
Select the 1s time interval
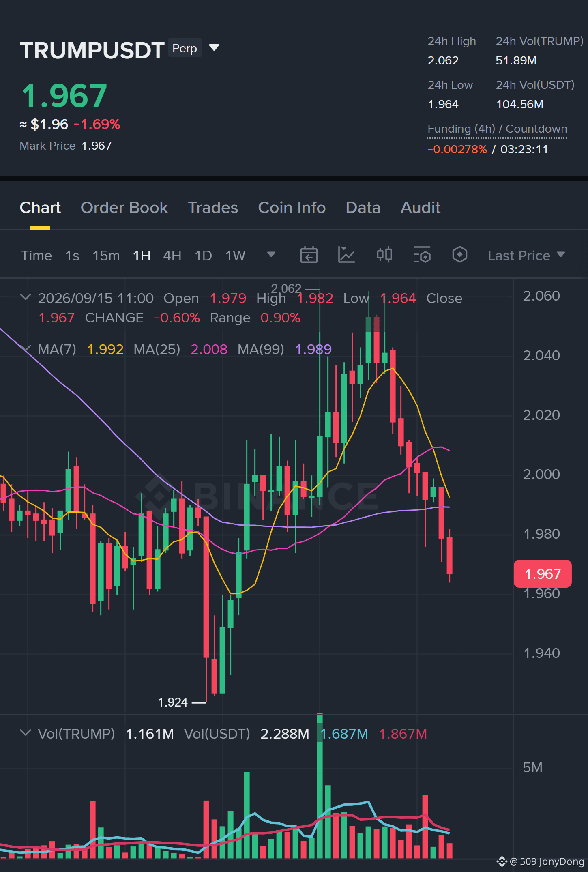click(72, 256)
